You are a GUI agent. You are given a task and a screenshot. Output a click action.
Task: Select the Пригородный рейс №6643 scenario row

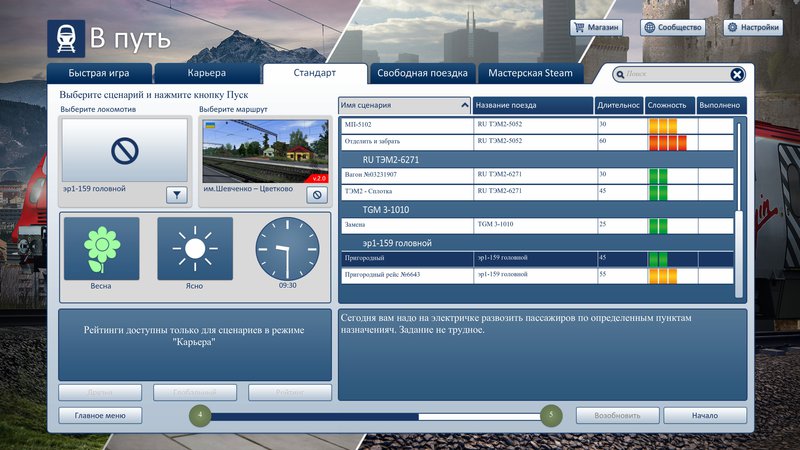coord(537,276)
